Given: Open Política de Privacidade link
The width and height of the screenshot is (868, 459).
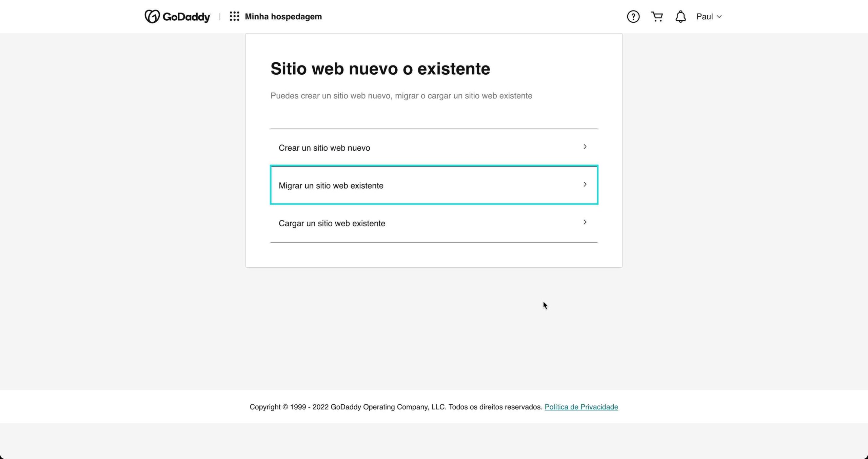Looking at the screenshot, I should [581, 407].
